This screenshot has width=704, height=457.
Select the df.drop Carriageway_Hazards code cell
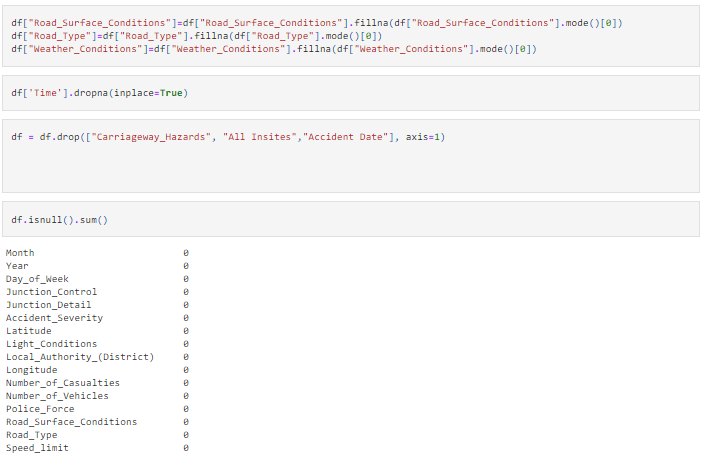[351, 156]
